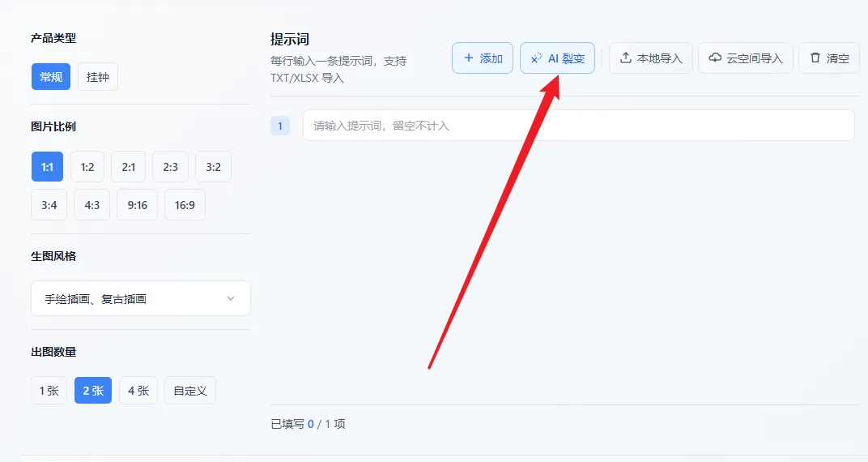Set image ratio to 9:16
Image resolution: width=868 pixels, height=462 pixels.
coord(137,205)
